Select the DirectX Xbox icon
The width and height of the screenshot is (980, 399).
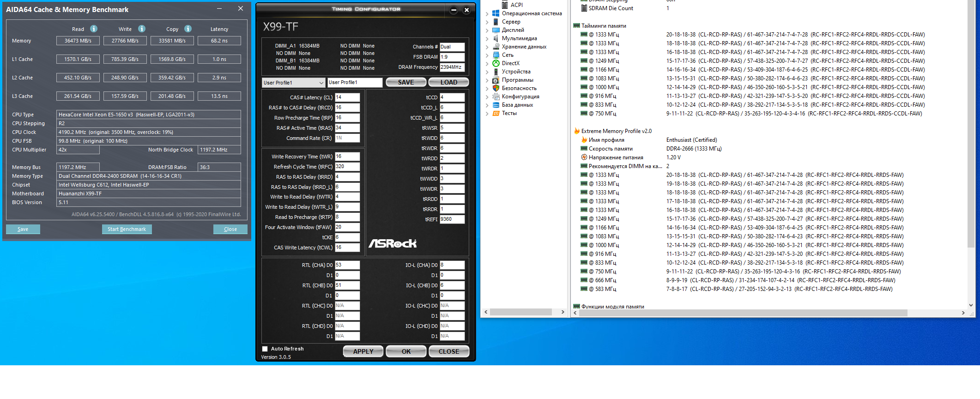coord(496,63)
